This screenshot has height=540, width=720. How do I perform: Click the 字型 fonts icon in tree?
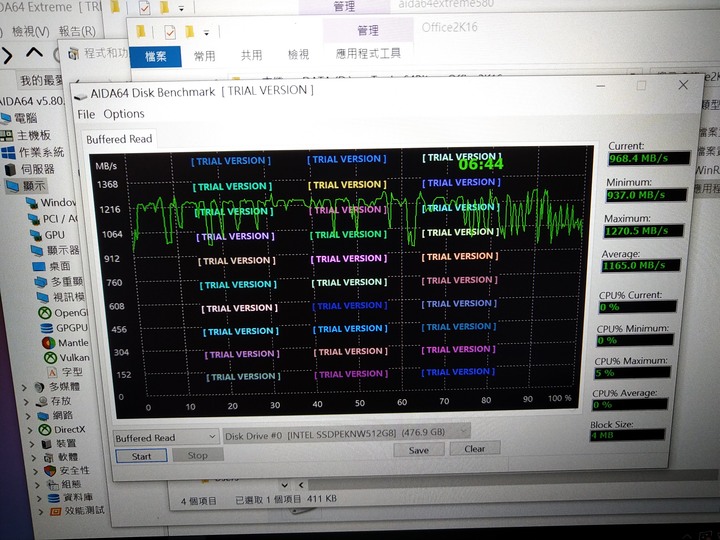[52, 372]
